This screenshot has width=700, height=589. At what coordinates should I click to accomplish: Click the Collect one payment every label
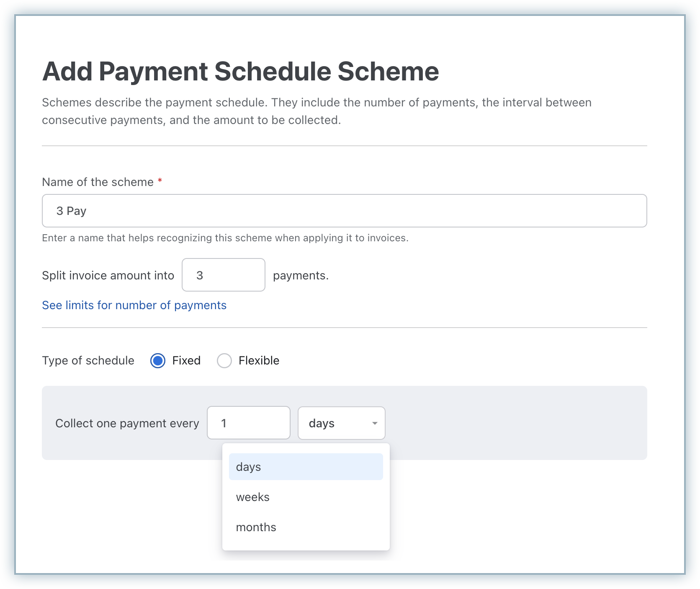click(127, 424)
